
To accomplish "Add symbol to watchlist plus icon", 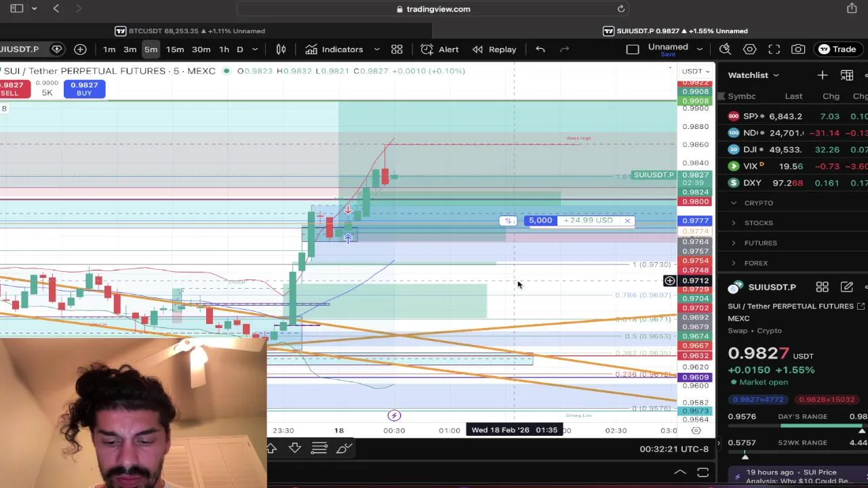I will [822, 75].
